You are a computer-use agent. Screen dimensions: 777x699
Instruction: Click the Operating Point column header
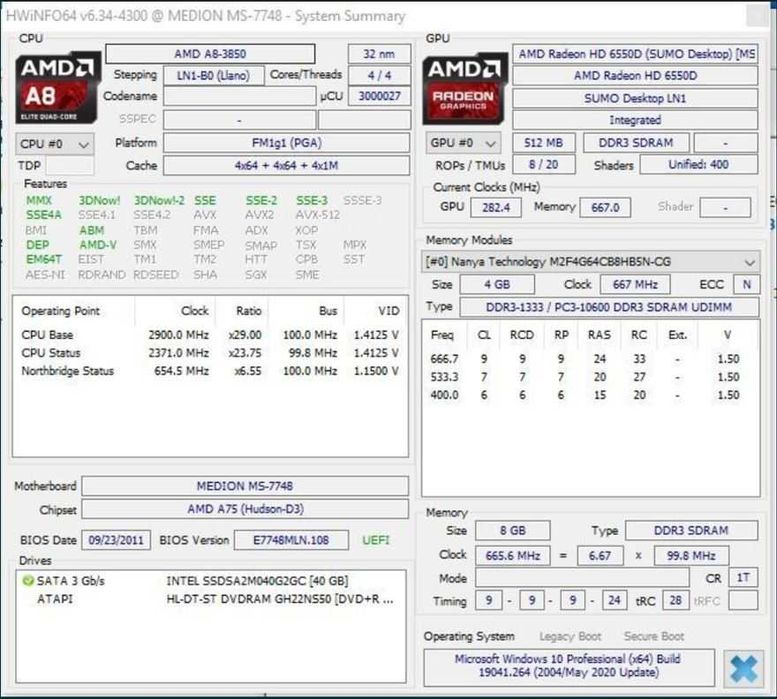tap(60, 311)
